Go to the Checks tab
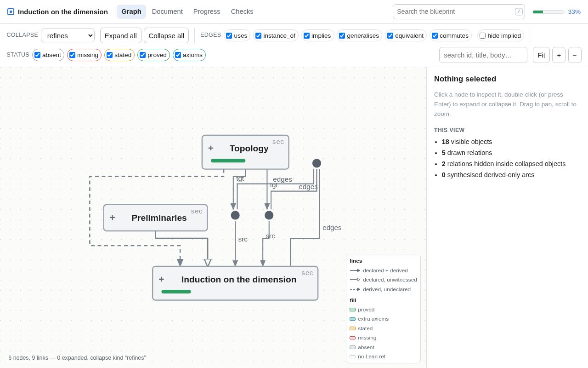Image resolution: width=588 pixels, height=368 pixels. pyautogui.click(x=242, y=11)
